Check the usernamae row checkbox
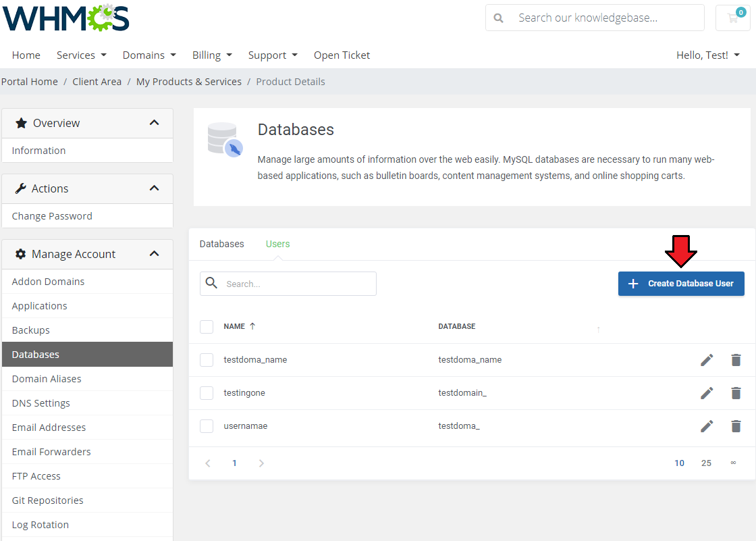This screenshot has height=541, width=756. [x=207, y=426]
